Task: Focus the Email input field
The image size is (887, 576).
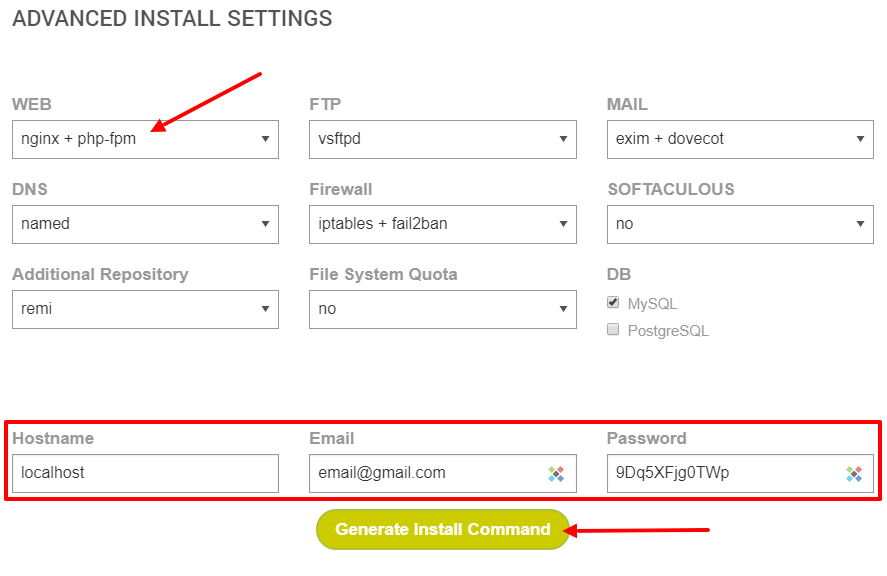Action: [443, 473]
